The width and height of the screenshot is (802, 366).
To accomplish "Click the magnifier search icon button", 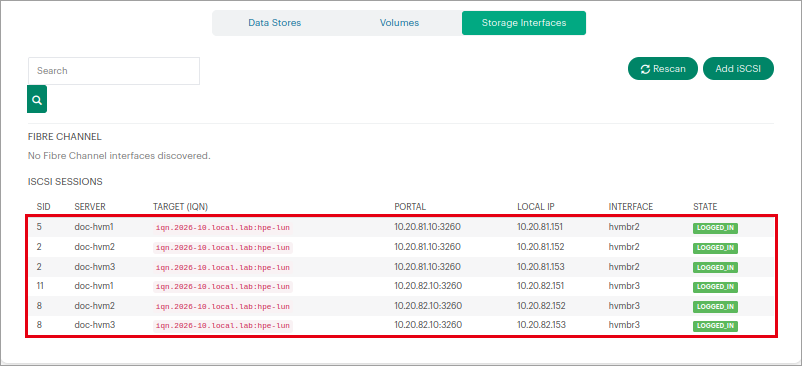I will 37,99.
